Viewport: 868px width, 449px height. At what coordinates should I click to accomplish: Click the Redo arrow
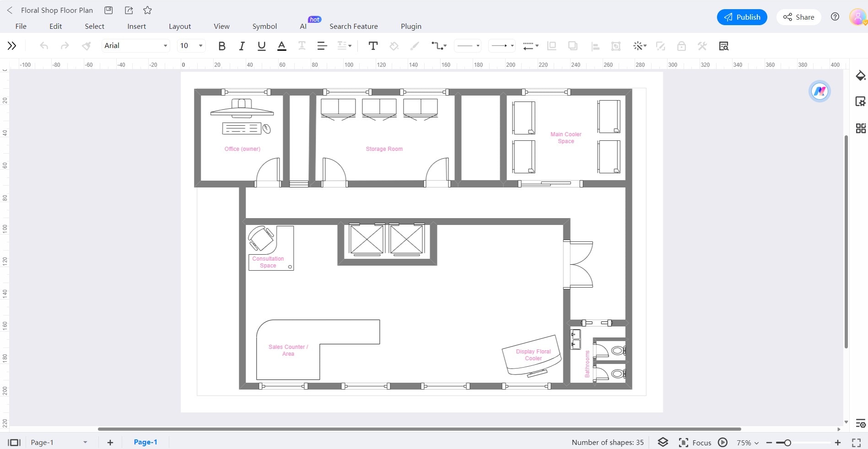pyautogui.click(x=65, y=46)
